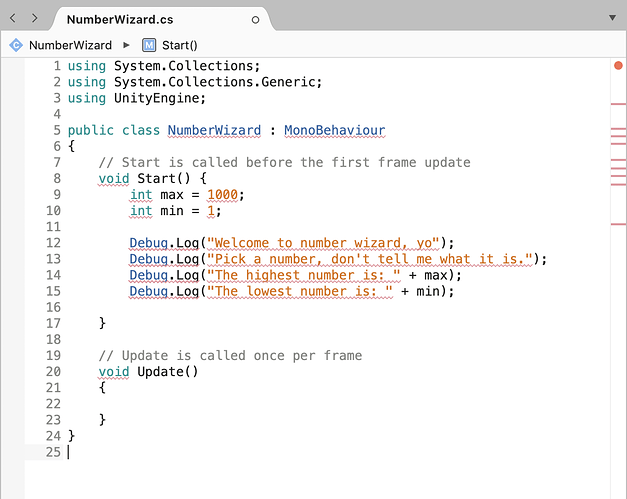This screenshot has height=499, width=627.
Task: Click the void keyword before Update()
Action: pos(114,371)
